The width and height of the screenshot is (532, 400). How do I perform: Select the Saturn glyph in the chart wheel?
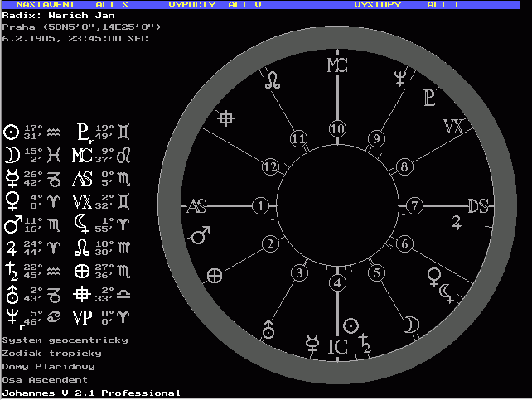click(365, 341)
